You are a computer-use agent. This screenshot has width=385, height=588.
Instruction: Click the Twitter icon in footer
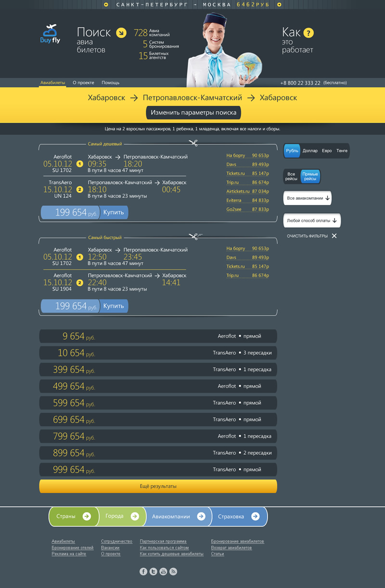click(x=153, y=571)
